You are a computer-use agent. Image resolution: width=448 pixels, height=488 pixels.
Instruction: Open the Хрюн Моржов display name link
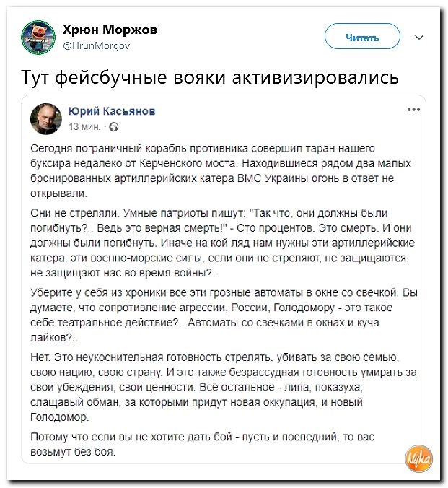(110, 30)
